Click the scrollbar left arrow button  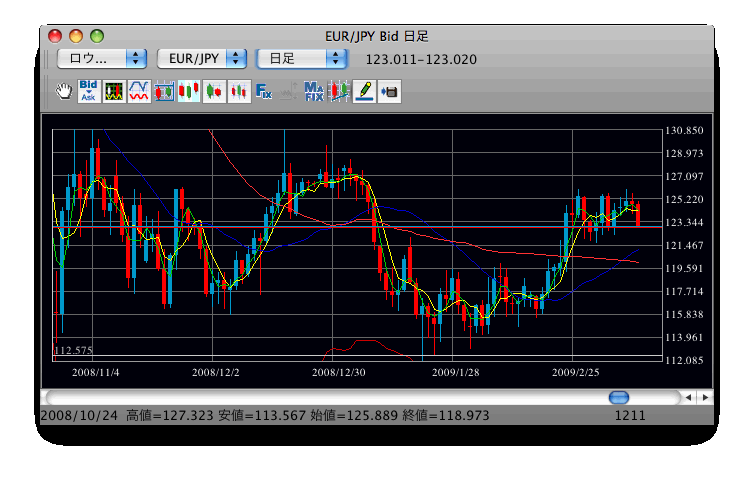pos(688,397)
